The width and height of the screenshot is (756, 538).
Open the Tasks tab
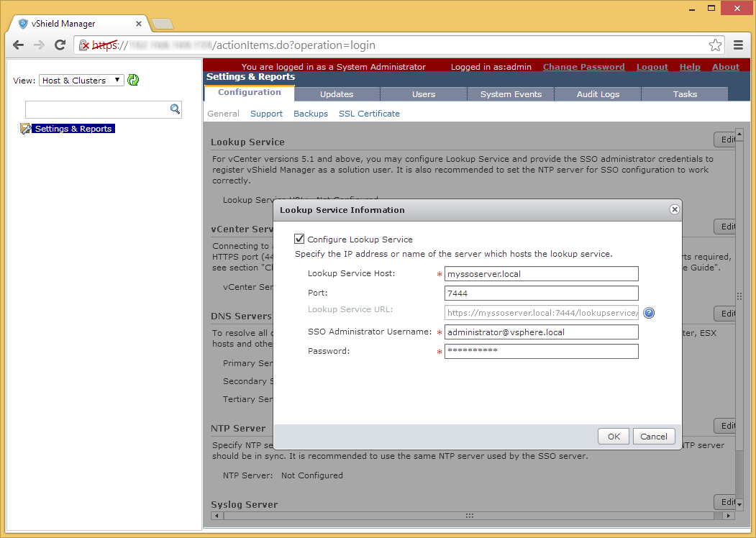click(685, 94)
